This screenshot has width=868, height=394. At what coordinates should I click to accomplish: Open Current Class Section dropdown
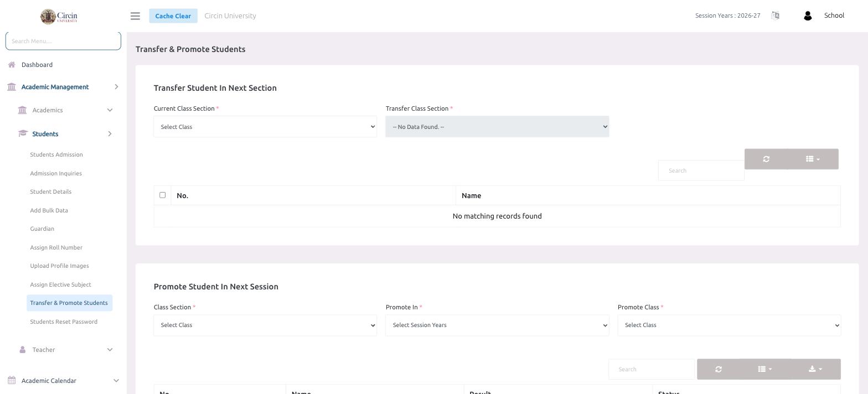(265, 127)
